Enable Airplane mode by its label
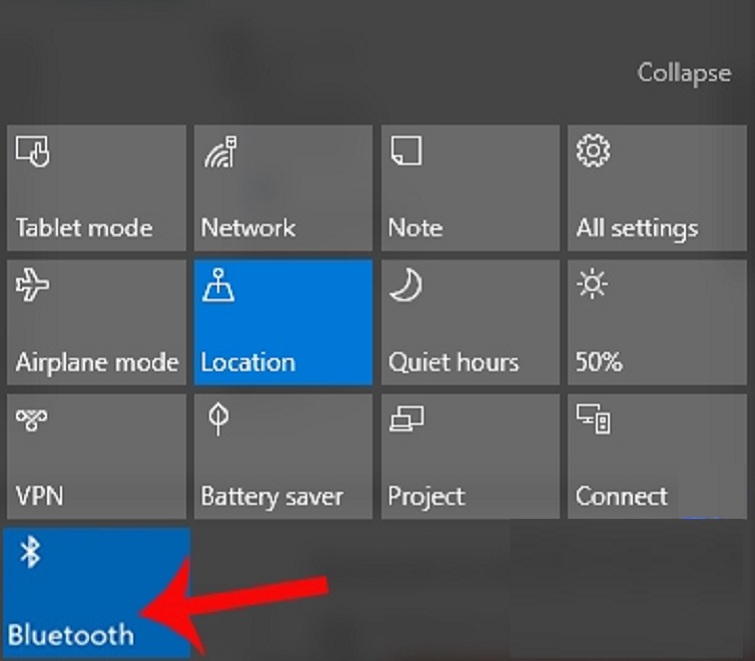755x661 pixels. (x=96, y=362)
